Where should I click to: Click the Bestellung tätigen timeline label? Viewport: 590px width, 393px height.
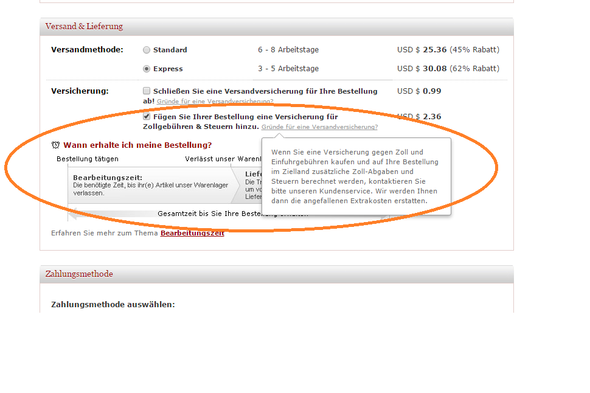(87, 159)
